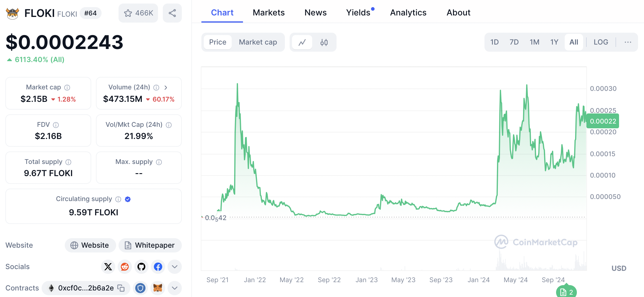644x297 pixels.
Task: Click the 21.99% Vol/Mkt Cap value
Action: tap(139, 136)
